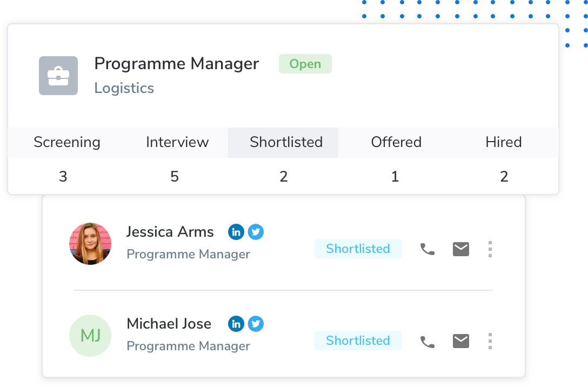This screenshot has width=588, height=387.
Task: Click Jessica Arms' Shortlisted status badge
Action: click(358, 249)
